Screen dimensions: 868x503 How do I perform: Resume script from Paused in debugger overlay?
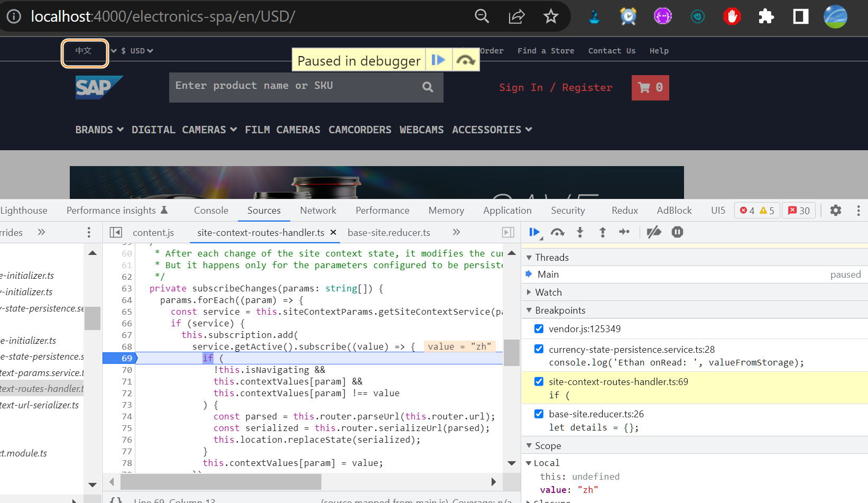pos(438,60)
